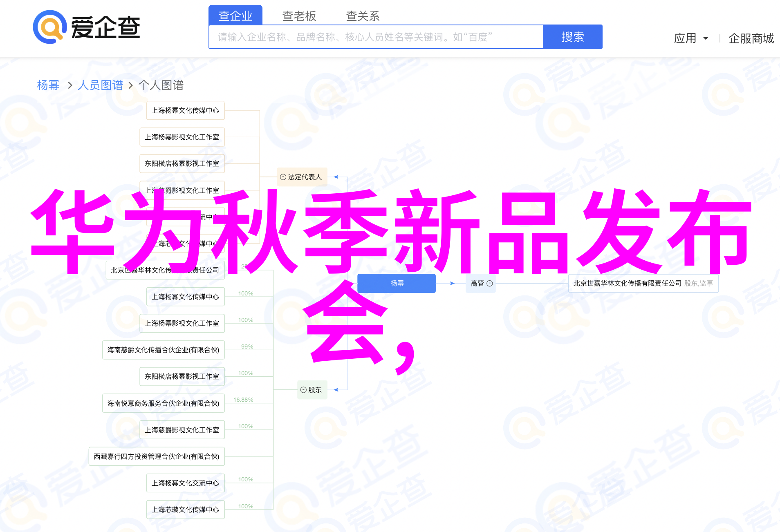Viewport: 780px width, 532px height.
Task: Open legal-rep 上海慈爵影视文化工作室 node
Action: pos(182,190)
